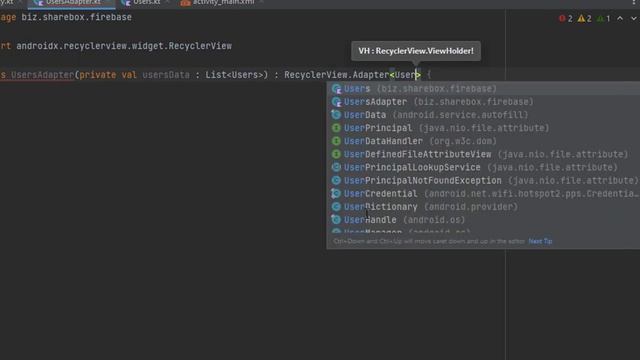640x360 pixels.
Task: Select UsersAdapter completion suggestion
Action: pos(483,102)
